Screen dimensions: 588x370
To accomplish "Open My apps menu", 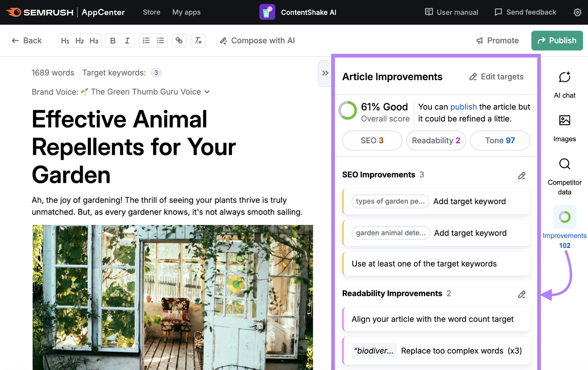I will click(x=186, y=12).
